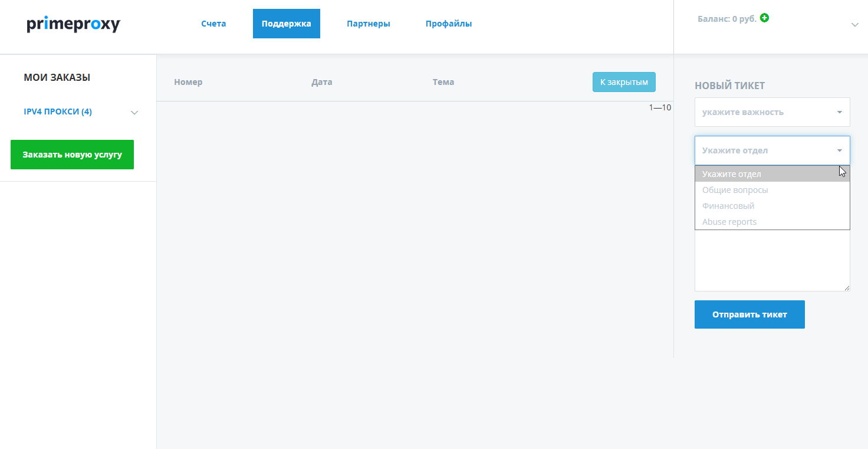
Task: Click the primeproxy logo
Action: 73,24
